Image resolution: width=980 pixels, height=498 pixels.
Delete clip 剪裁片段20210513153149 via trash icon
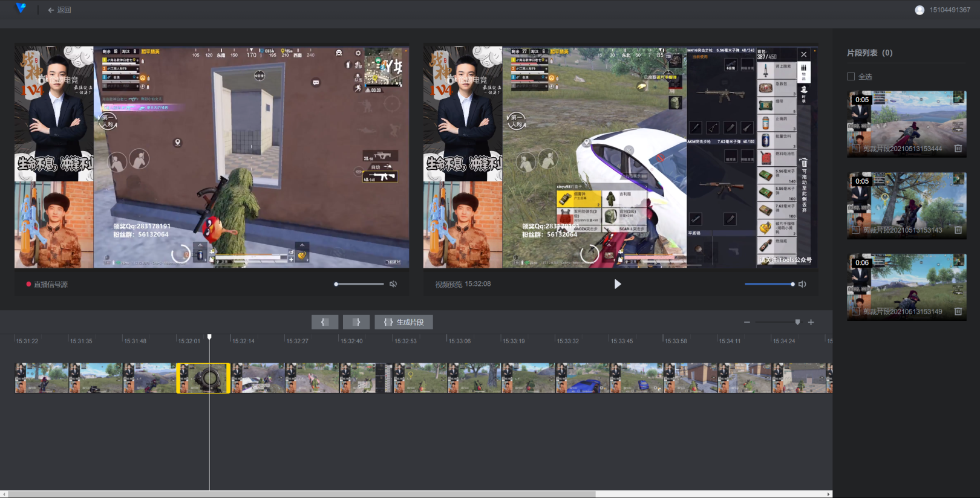click(958, 311)
